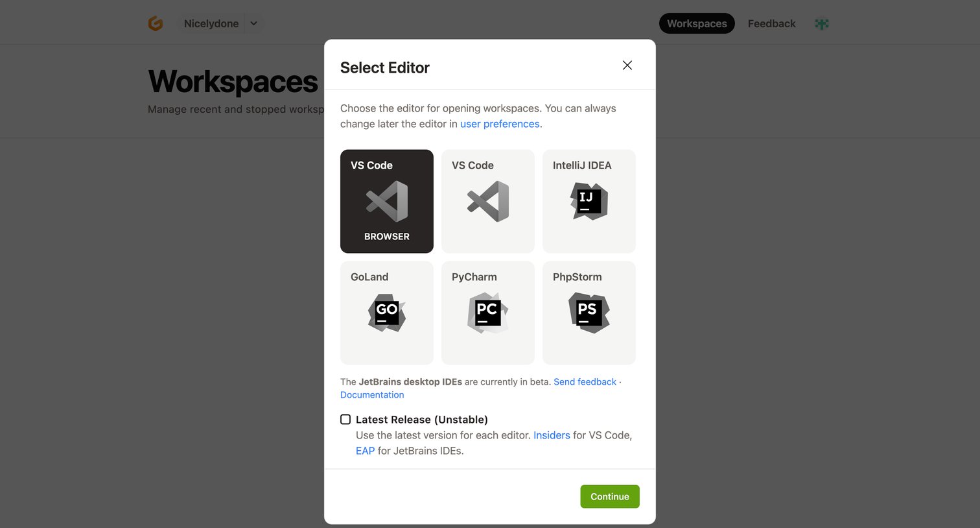Image resolution: width=980 pixels, height=528 pixels.
Task: Open the Documentation link
Action: (x=372, y=394)
